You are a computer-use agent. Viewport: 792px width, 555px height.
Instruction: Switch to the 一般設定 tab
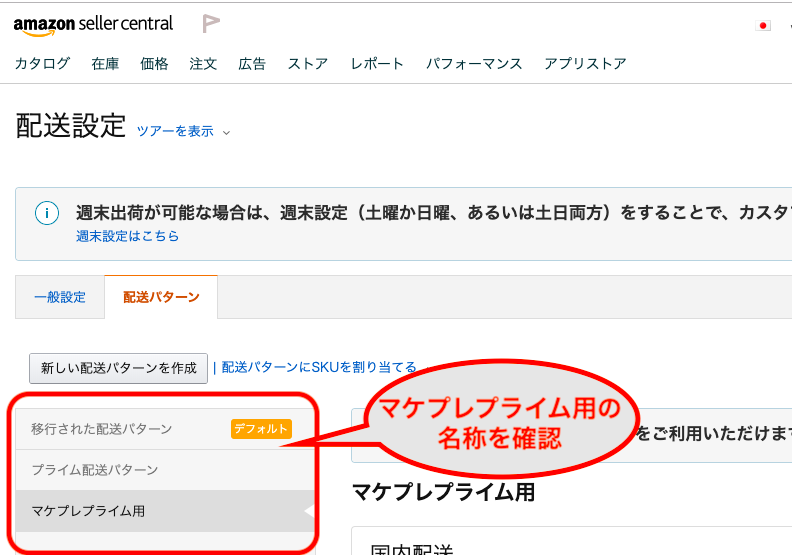click(x=60, y=297)
